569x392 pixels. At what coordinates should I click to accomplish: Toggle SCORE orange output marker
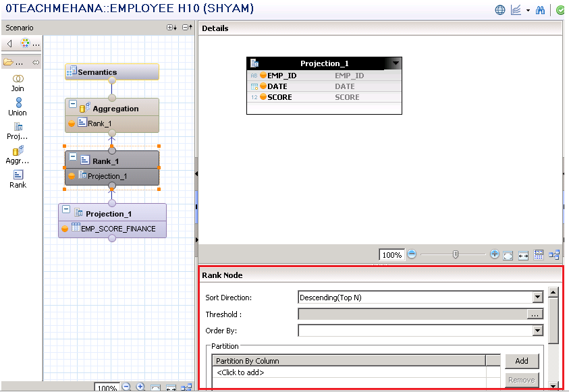pos(263,97)
